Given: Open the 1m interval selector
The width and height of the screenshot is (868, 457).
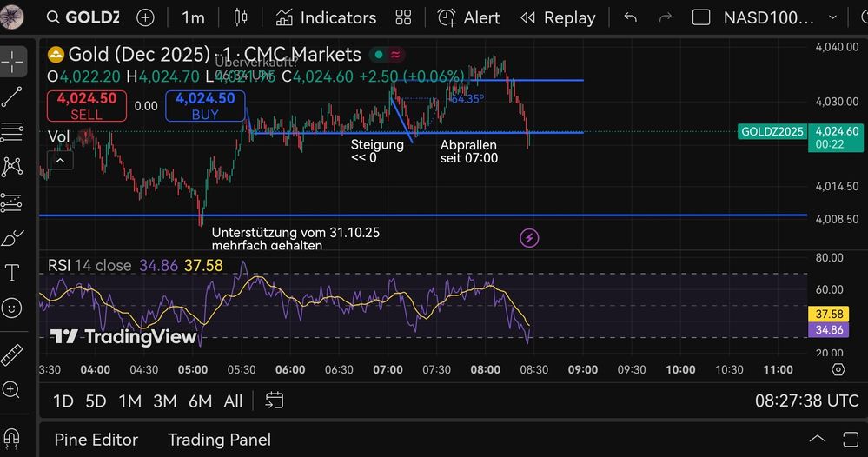Looking at the screenshot, I should [193, 17].
